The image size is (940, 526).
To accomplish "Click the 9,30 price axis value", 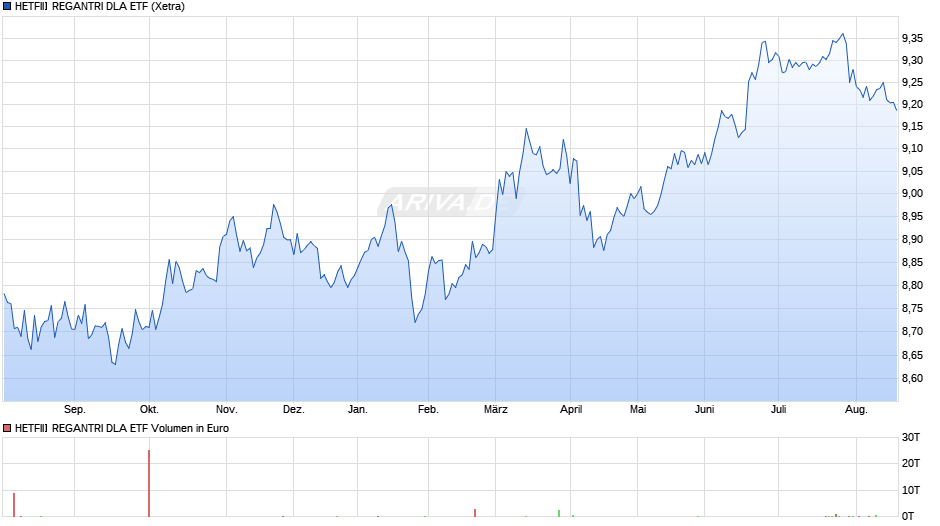I will 912,61.
